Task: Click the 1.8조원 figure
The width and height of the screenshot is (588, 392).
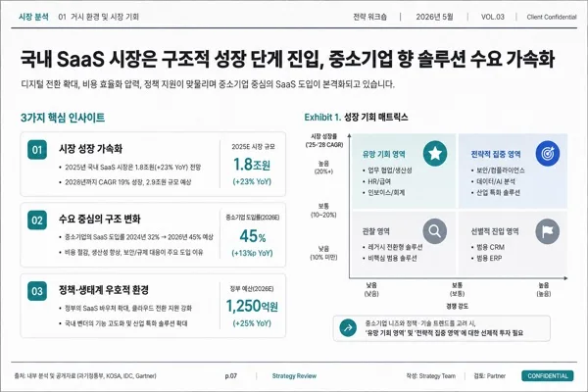Action: [x=252, y=165]
